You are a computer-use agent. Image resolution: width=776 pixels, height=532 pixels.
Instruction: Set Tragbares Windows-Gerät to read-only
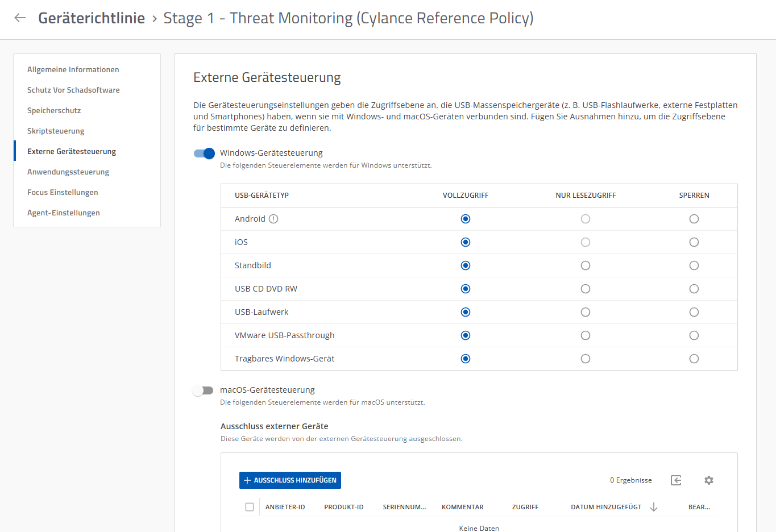[585, 359]
